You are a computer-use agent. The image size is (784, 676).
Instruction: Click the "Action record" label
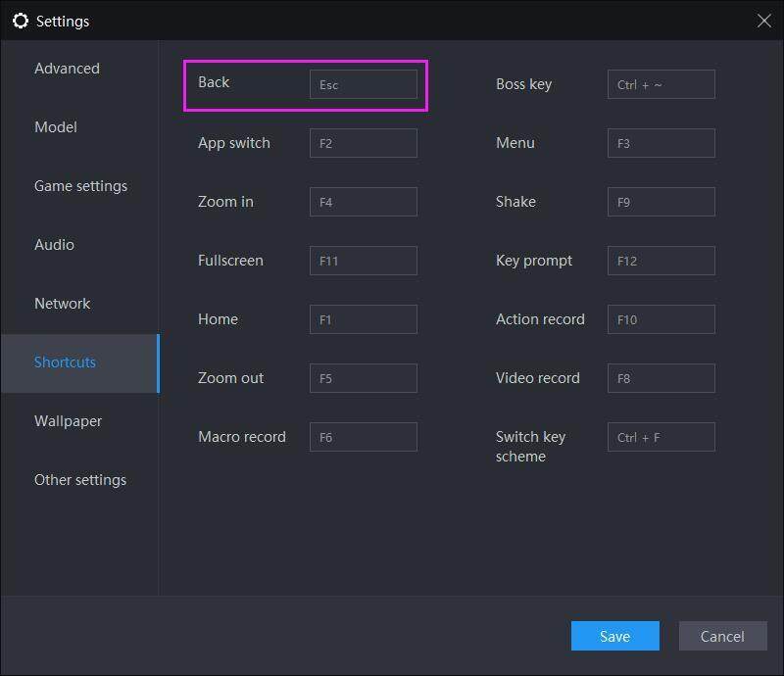[540, 319]
